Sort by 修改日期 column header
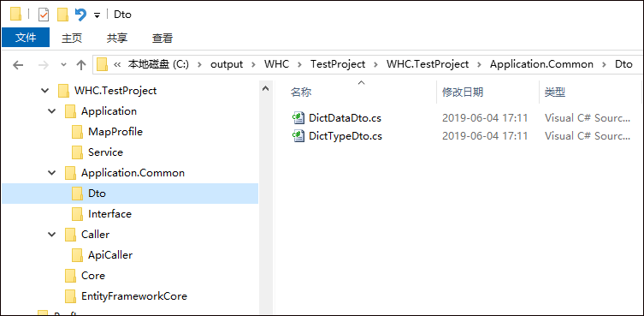 pyautogui.click(x=463, y=92)
